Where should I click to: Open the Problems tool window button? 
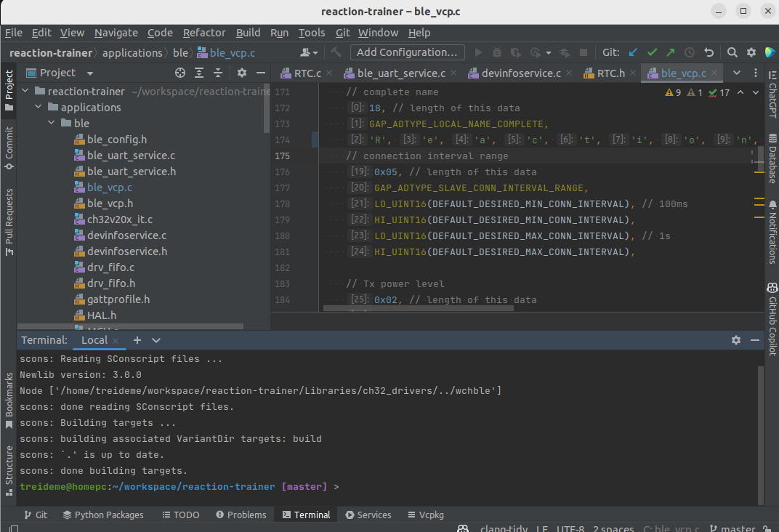[240, 515]
